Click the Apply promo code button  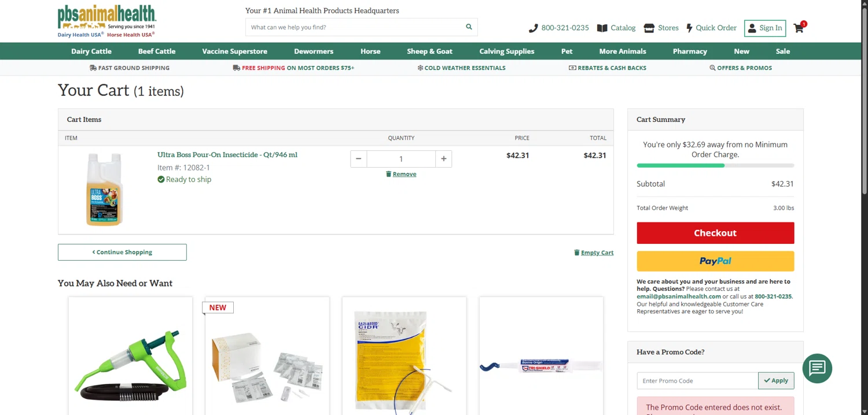[776, 380]
